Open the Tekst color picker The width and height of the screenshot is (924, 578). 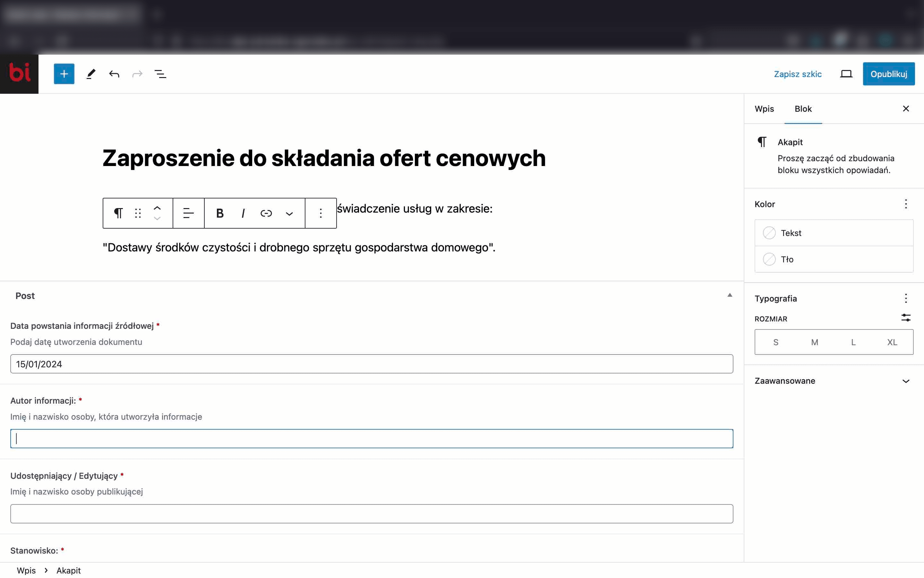tap(834, 233)
